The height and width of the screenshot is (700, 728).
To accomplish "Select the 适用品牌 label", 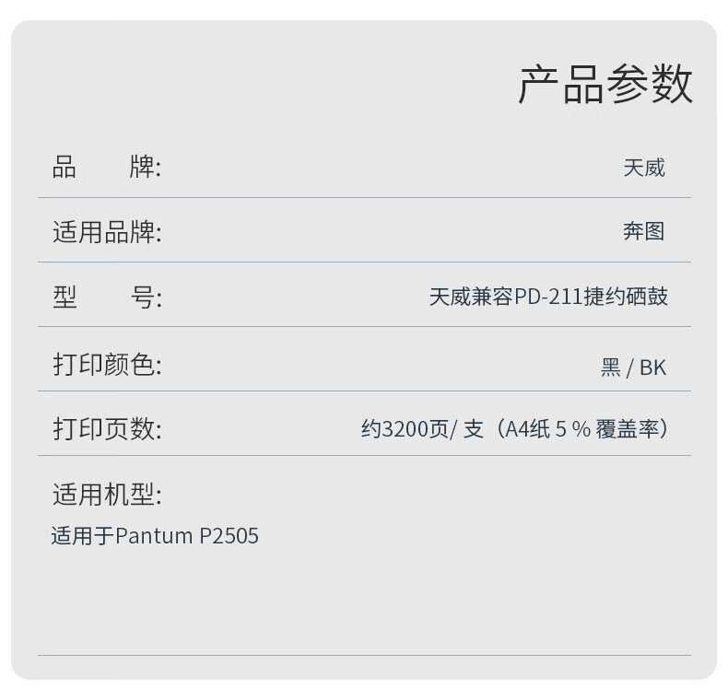I will (x=107, y=232).
